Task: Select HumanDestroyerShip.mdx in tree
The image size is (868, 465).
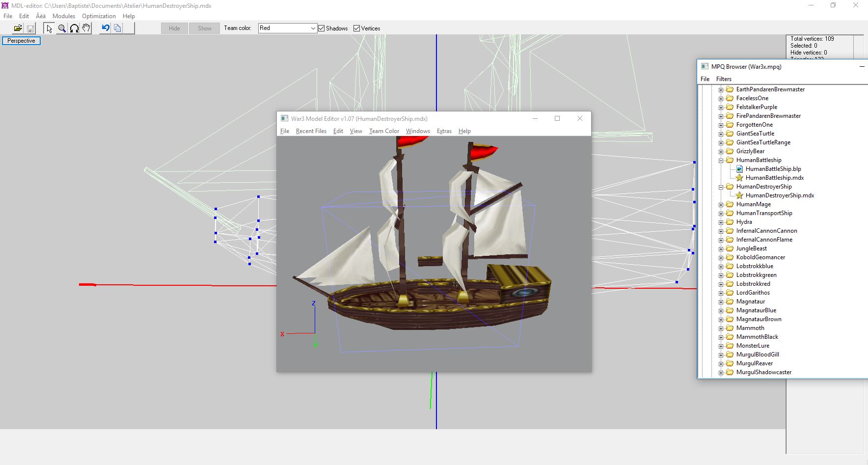Action: pos(780,195)
